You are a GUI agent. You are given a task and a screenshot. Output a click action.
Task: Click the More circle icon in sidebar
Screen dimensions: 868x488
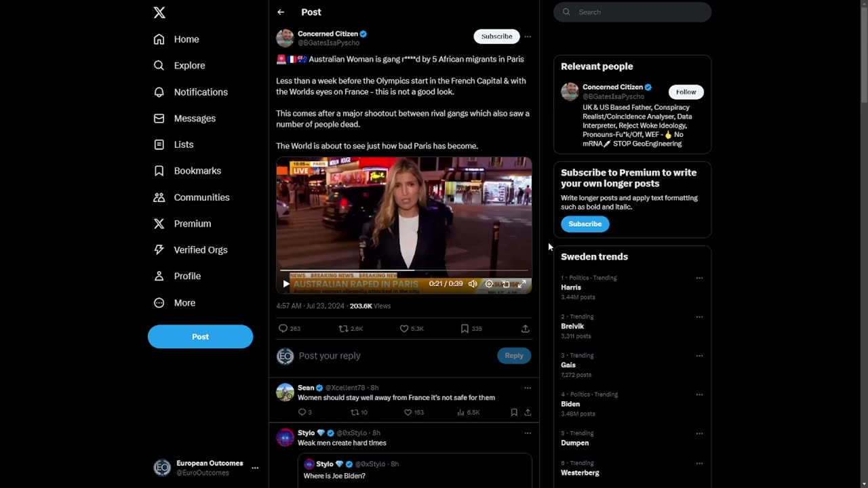click(x=159, y=303)
